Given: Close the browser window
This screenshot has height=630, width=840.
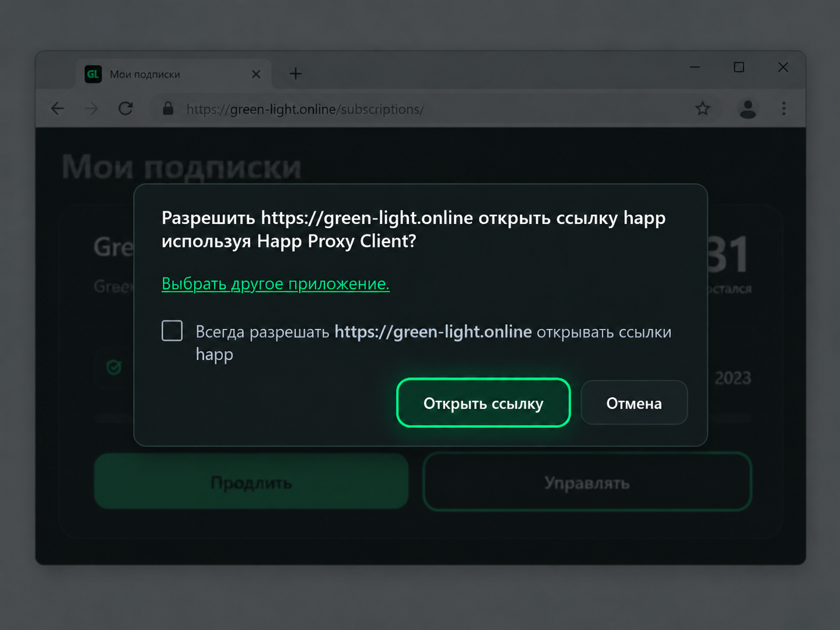Looking at the screenshot, I should pos(783,67).
